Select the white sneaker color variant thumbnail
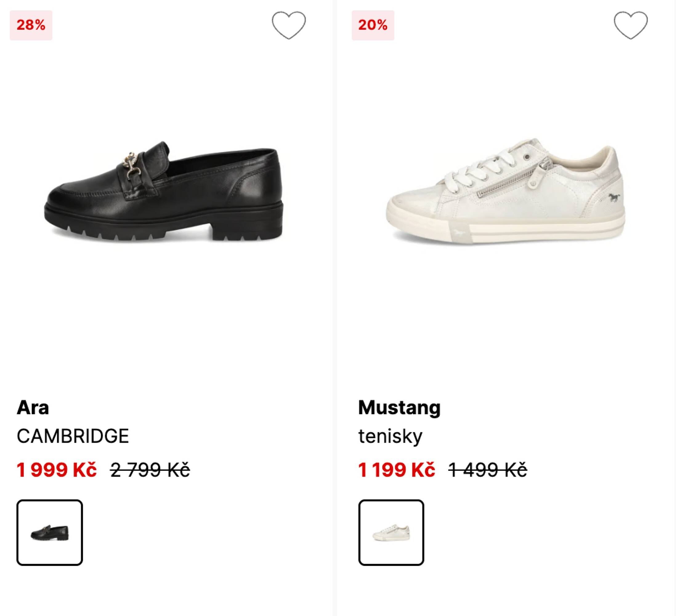 pyautogui.click(x=391, y=533)
